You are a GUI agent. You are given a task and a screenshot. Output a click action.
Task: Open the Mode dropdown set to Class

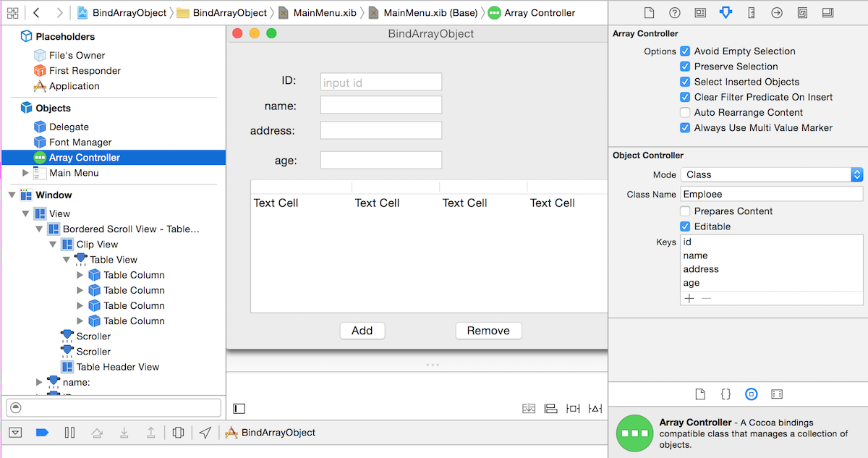pos(772,174)
